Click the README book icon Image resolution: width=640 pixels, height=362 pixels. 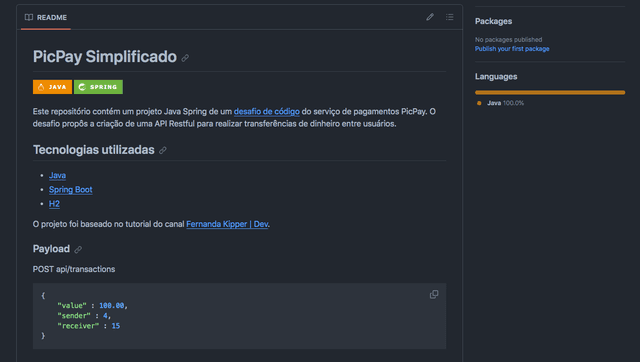(x=29, y=17)
